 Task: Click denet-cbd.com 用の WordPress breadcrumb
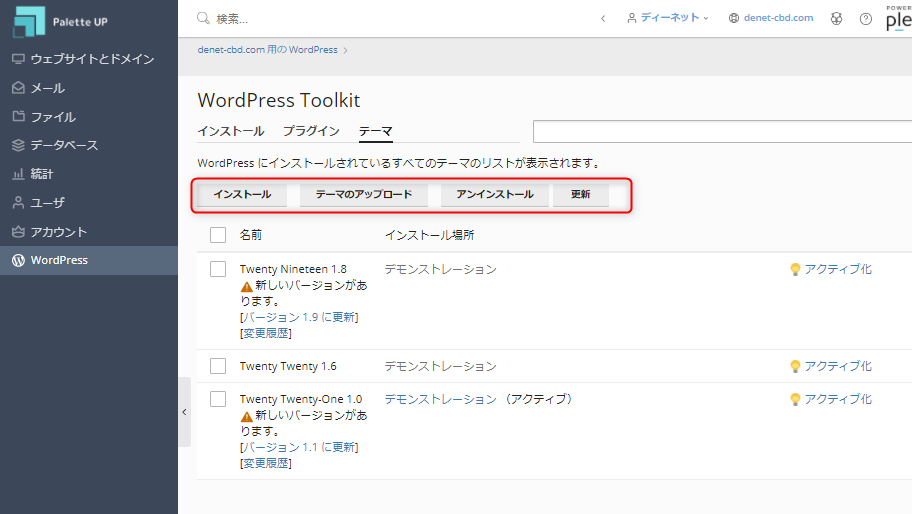point(268,50)
